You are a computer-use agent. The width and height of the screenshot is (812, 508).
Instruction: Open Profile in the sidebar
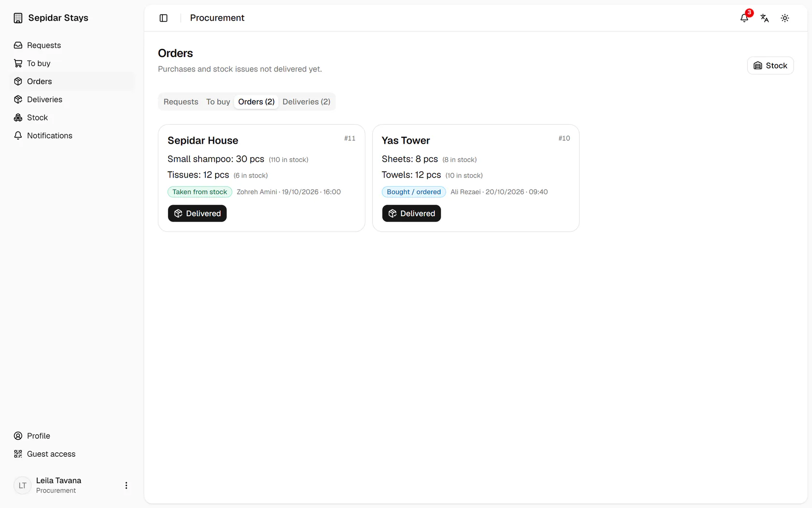[x=72, y=436]
